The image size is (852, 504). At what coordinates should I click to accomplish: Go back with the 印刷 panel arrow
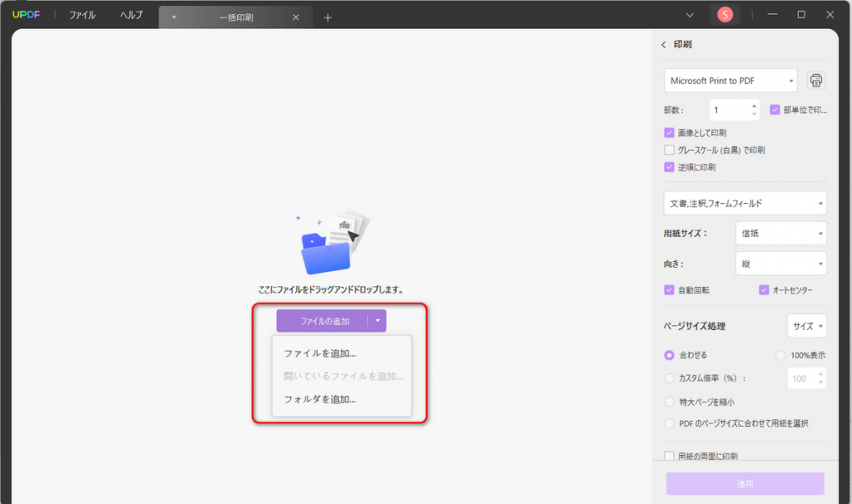(663, 45)
